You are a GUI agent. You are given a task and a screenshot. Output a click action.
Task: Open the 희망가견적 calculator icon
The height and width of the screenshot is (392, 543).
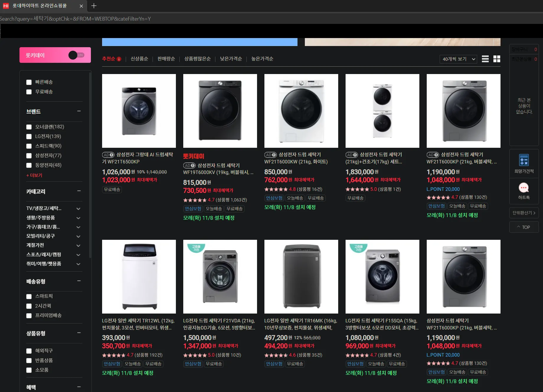524,160
